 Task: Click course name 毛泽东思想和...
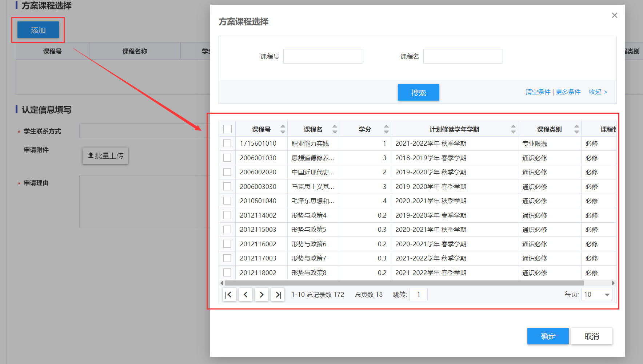click(x=313, y=201)
